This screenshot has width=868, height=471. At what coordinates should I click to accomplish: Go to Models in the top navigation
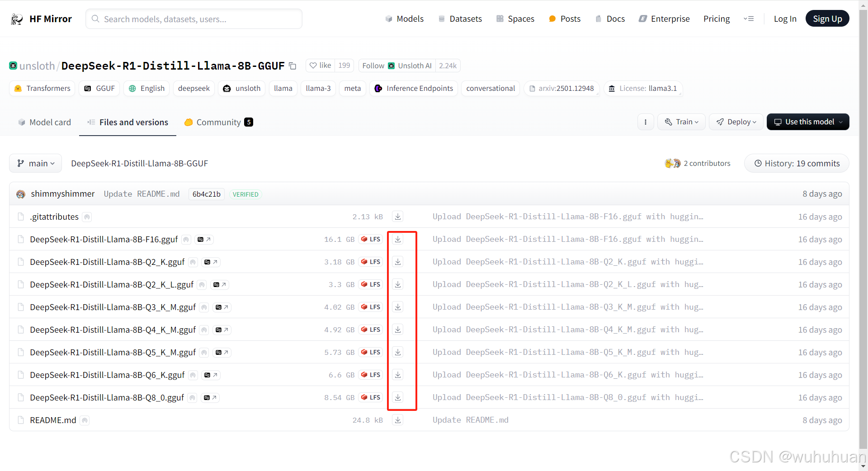404,19
